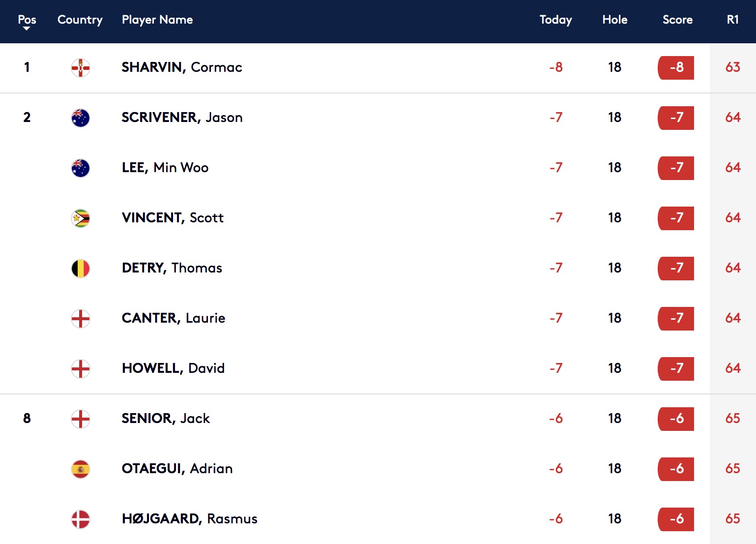
Task: Sort by Country column header
Action: pos(80,20)
